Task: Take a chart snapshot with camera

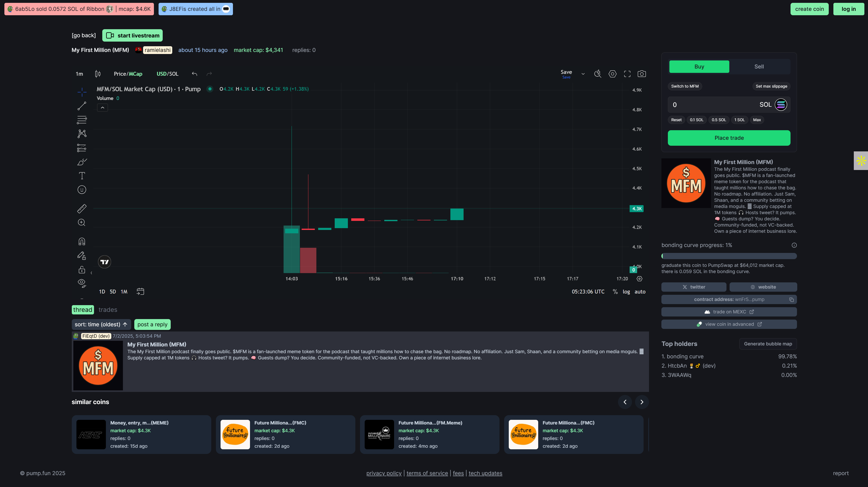Action: point(642,74)
